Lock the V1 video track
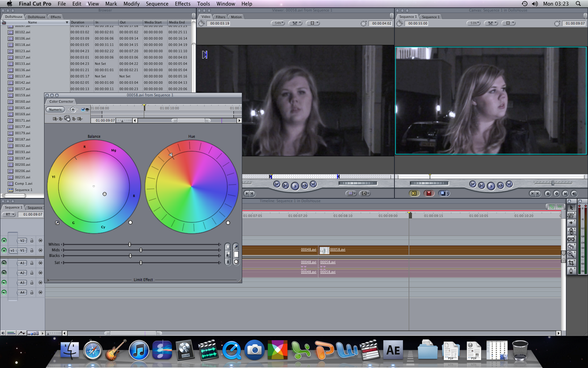Screen dimensions: 588x368 point(32,250)
